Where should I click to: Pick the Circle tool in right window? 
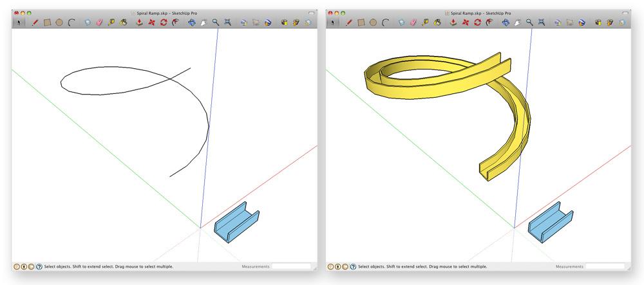point(373,22)
